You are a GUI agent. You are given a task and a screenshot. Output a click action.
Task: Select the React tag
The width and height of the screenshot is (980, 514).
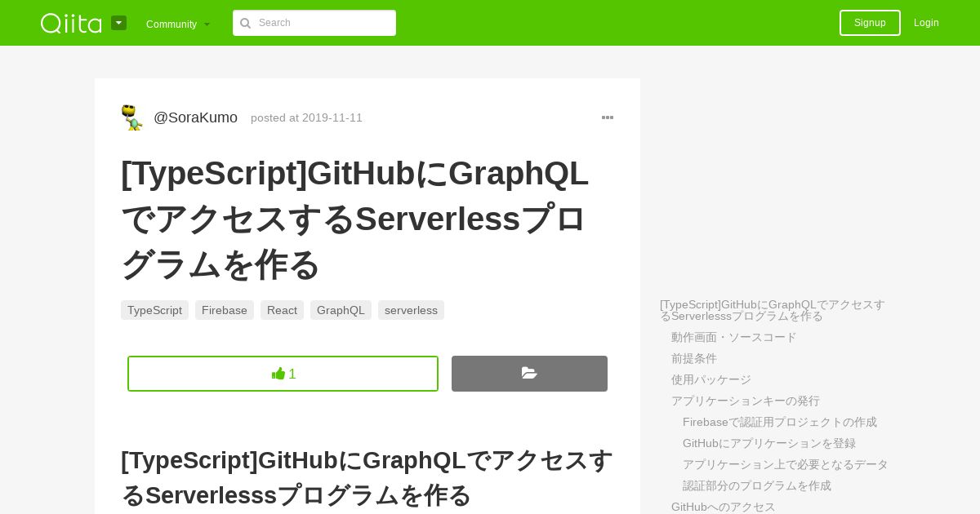point(282,310)
